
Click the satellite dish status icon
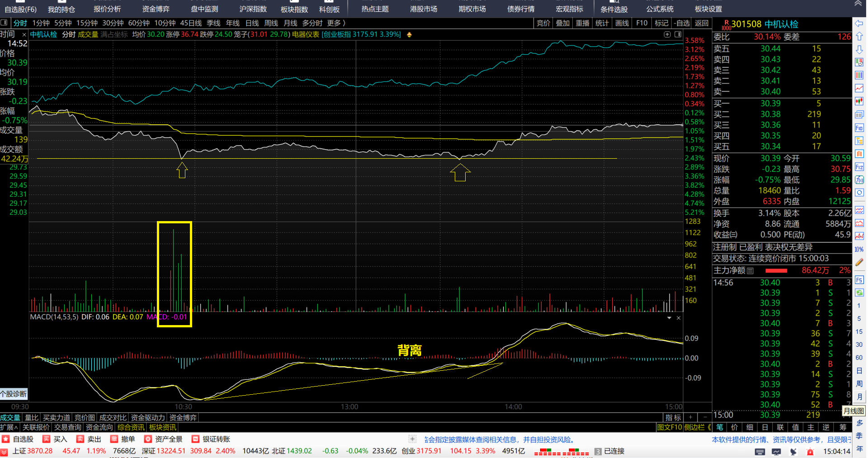[793, 452]
